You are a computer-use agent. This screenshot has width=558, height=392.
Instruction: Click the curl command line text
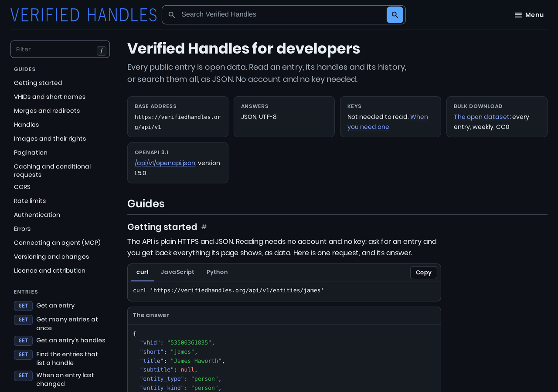pyautogui.click(x=228, y=290)
